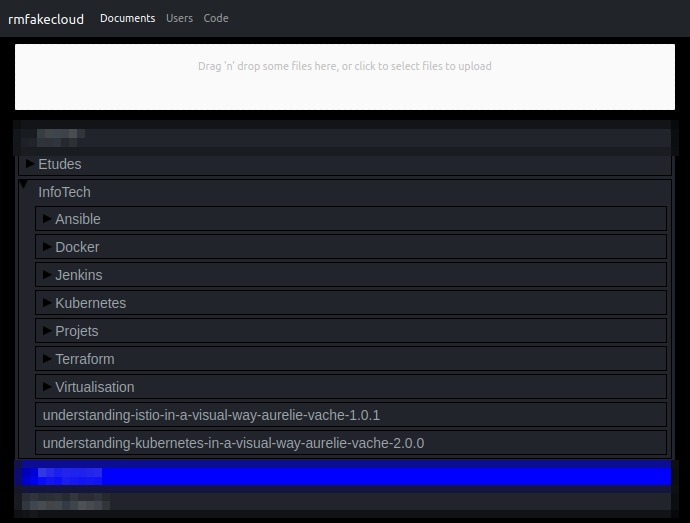Expand the Projets folder triangle
690x523 pixels.
coord(47,331)
